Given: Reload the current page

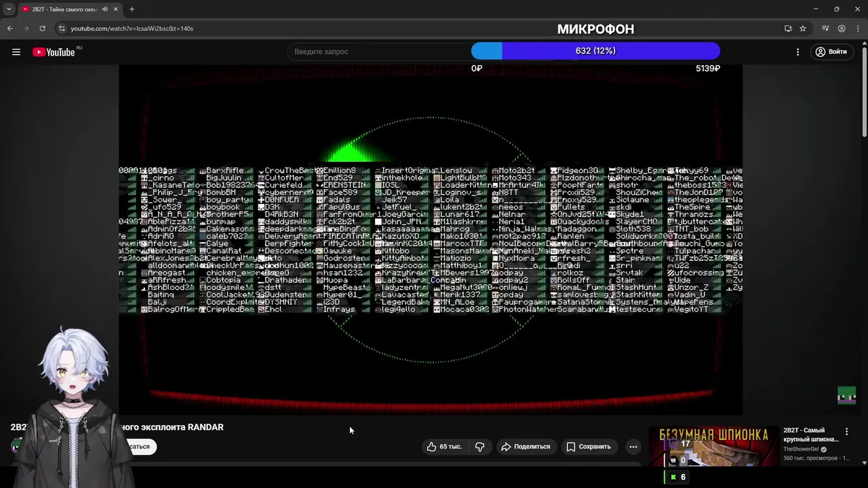Looking at the screenshot, I should tap(42, 28).
